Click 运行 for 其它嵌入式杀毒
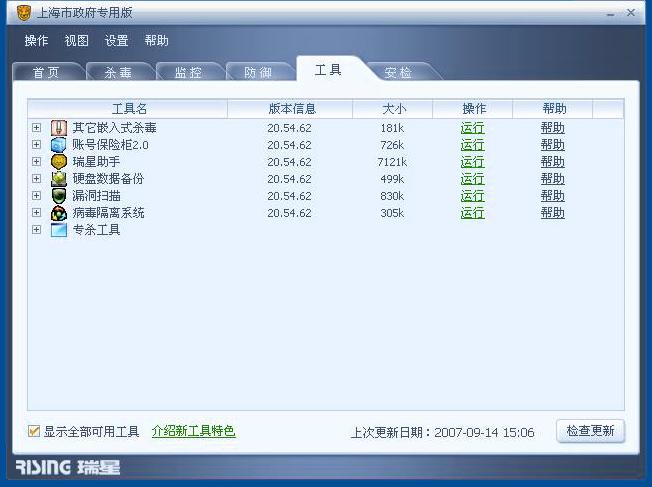This screenshot has width=652, height=487. [472, 128]
